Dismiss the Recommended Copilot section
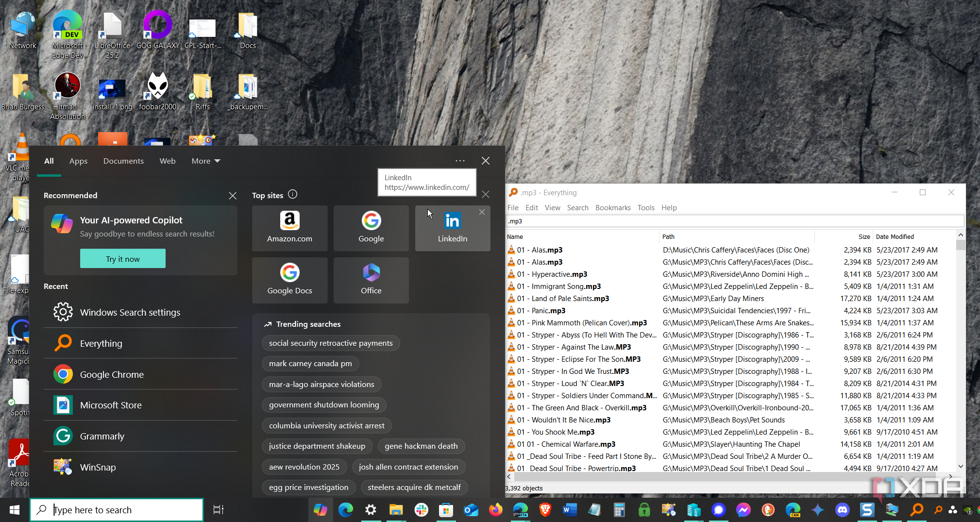The image size is (980, 522). pos(233,195)
